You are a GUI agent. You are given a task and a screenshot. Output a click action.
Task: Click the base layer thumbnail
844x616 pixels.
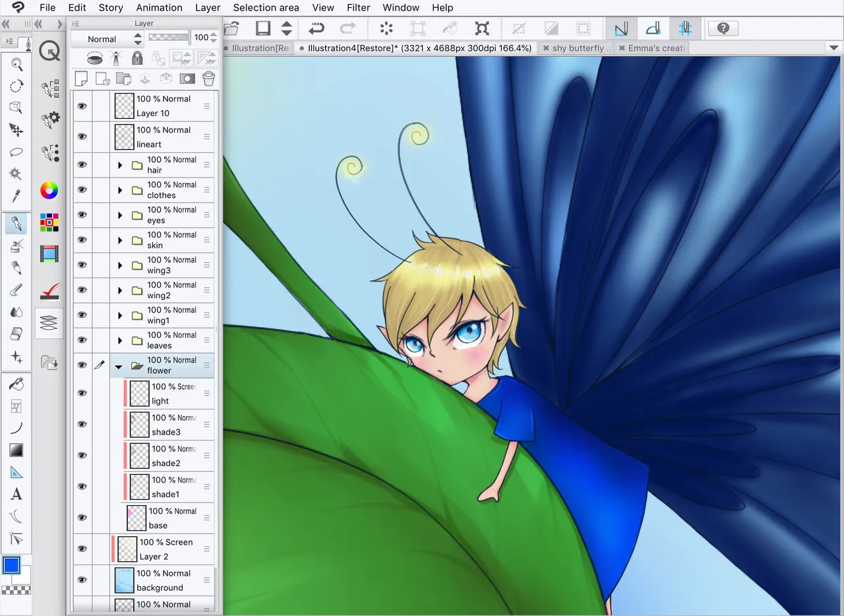(x=136, y=518)
